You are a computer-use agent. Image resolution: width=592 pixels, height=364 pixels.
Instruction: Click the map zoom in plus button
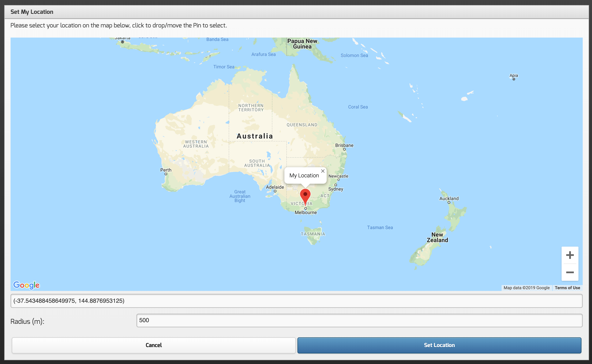(x=570, y=255)
